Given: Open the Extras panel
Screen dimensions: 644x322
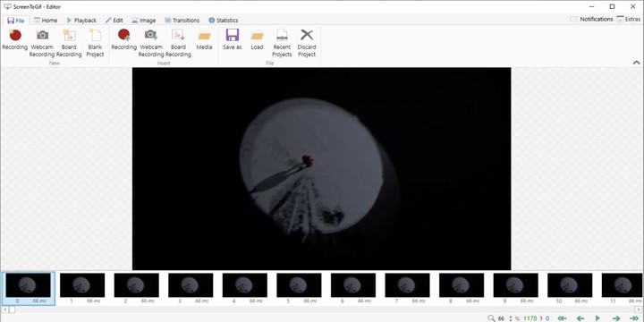Looking at the screenshot, I should (x=629, y=19).
